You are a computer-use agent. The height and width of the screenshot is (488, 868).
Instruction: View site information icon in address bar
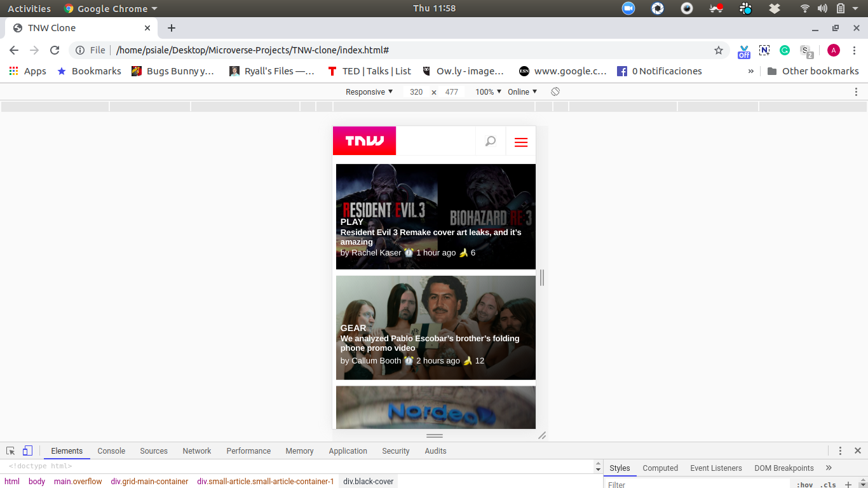(x=80, y=50)
